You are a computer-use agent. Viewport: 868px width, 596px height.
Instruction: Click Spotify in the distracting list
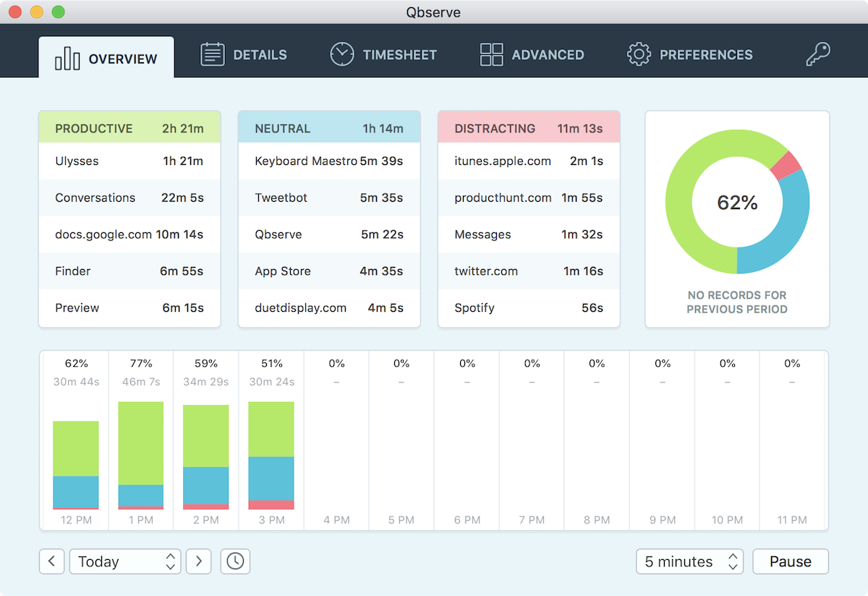(x=529, y=307)
